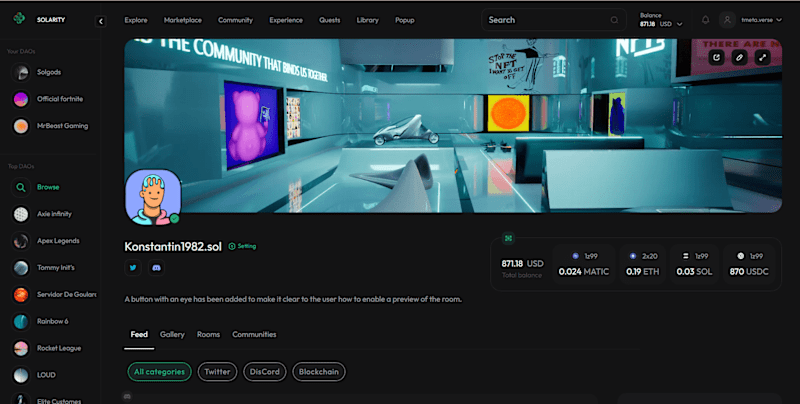800x404 pixels.
Task: Open the Official fortnite DAO
Action: pyautogui.click(x=48, y=99)
